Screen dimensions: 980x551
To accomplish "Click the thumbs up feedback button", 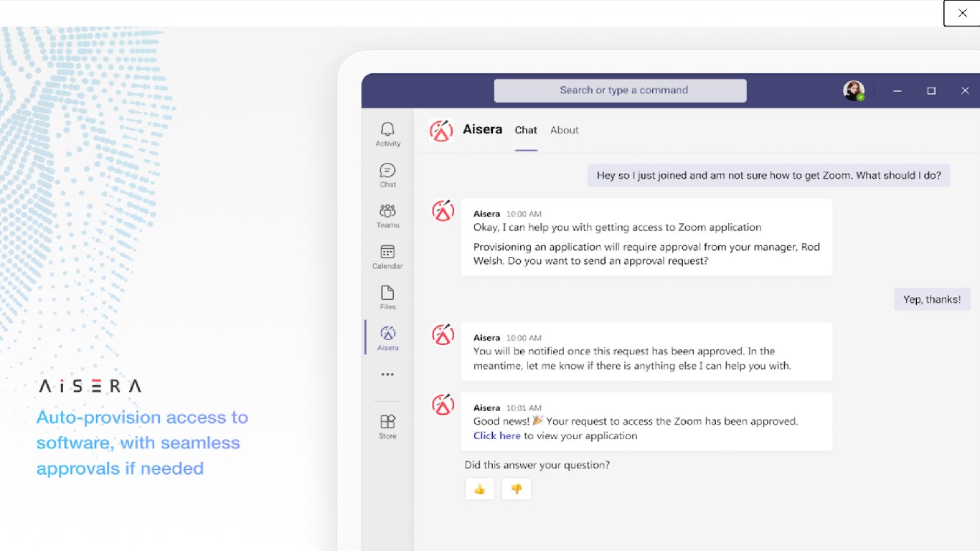I will tap(480, 489).
